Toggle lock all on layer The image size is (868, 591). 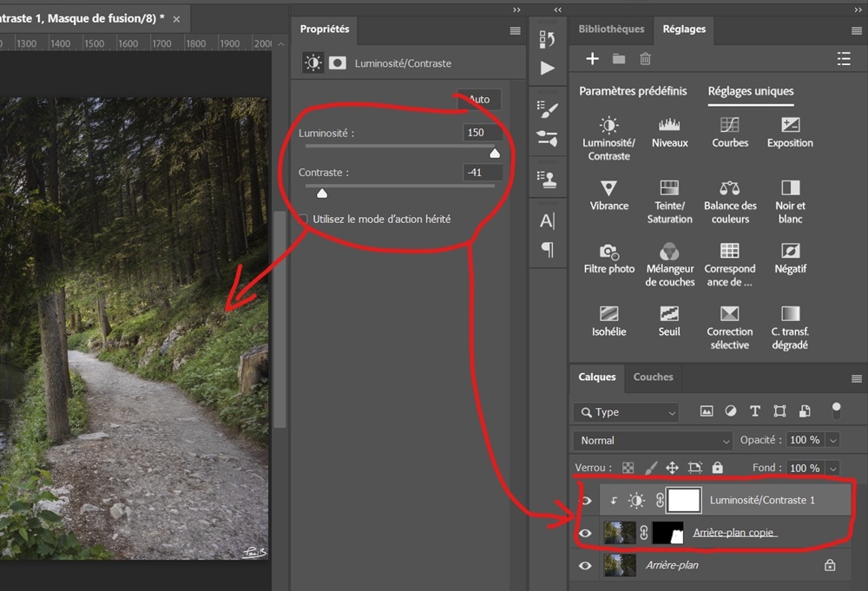pos(718,468)
